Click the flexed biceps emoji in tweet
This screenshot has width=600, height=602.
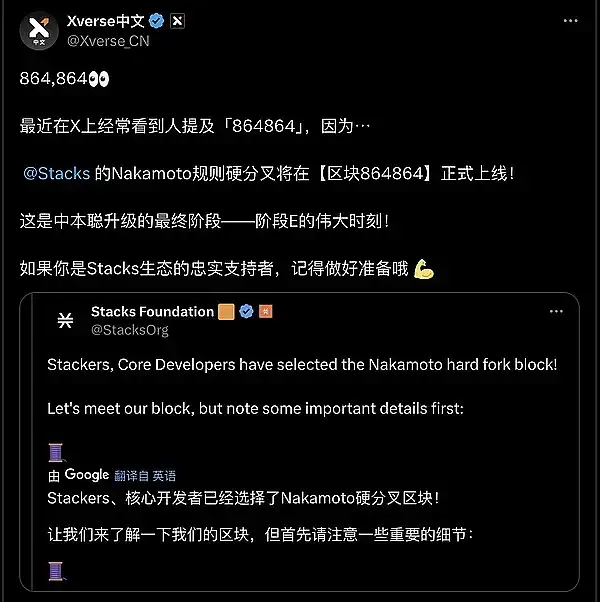point(424,269)
